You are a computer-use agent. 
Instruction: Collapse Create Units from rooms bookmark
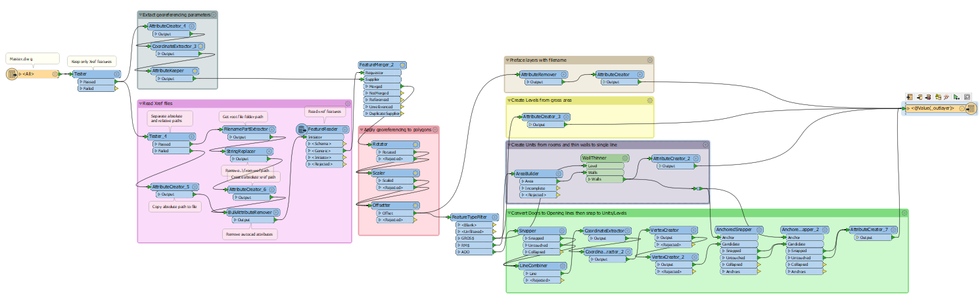(509, 144)
